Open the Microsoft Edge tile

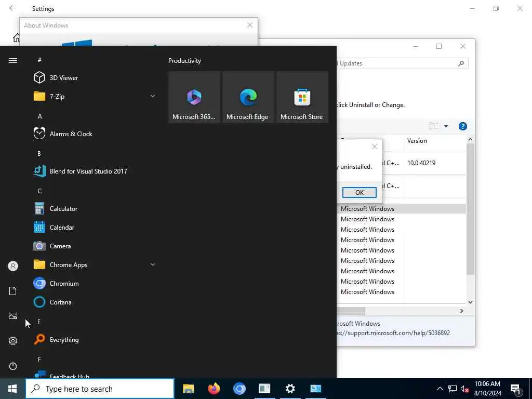click(248, 97)
